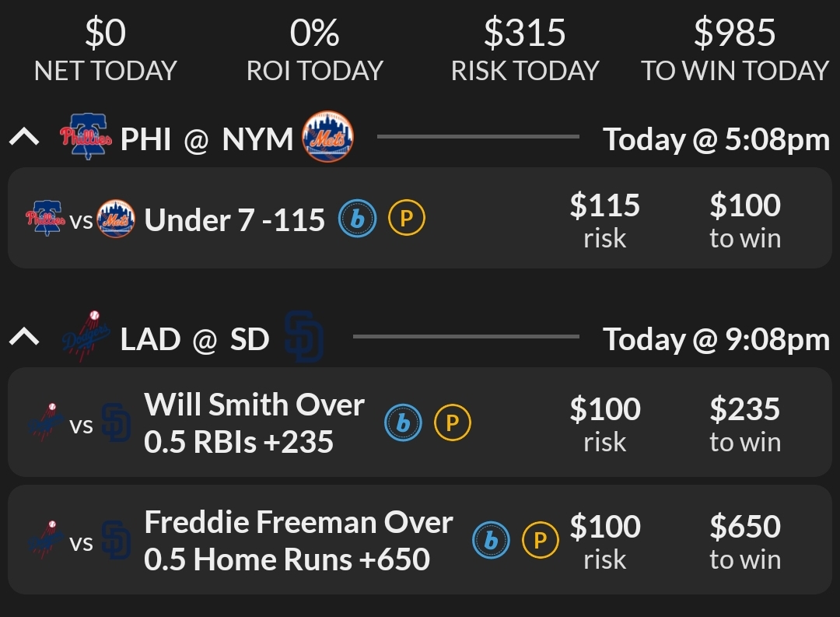
Task: Click the Today @ 9:08pm game time
Action: (x=716, y=339)
